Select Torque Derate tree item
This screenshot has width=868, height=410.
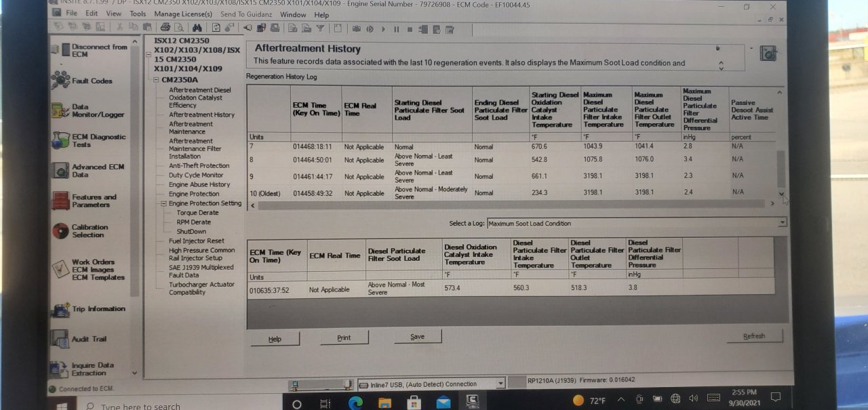point(197,213)
